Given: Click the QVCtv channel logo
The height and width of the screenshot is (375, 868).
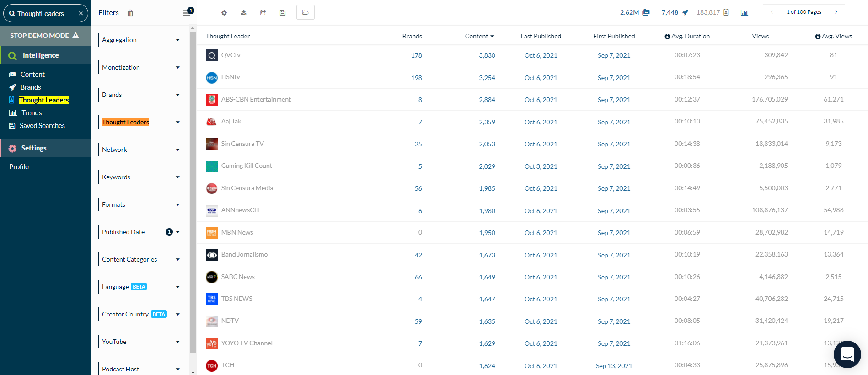Looking at the screenshot, I should (x=212, y=55).
